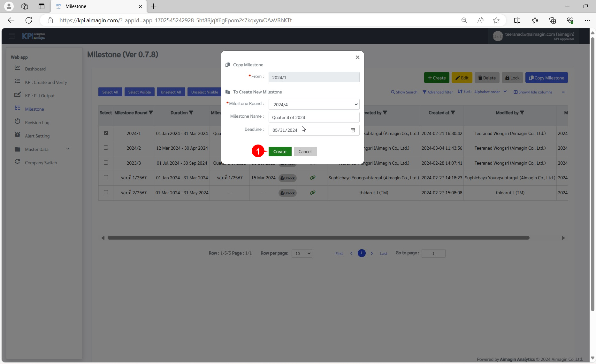This screenshot has width=596, height=364.
Task: Open Revision Log from sidebar
Action: (x=37, y=123)
